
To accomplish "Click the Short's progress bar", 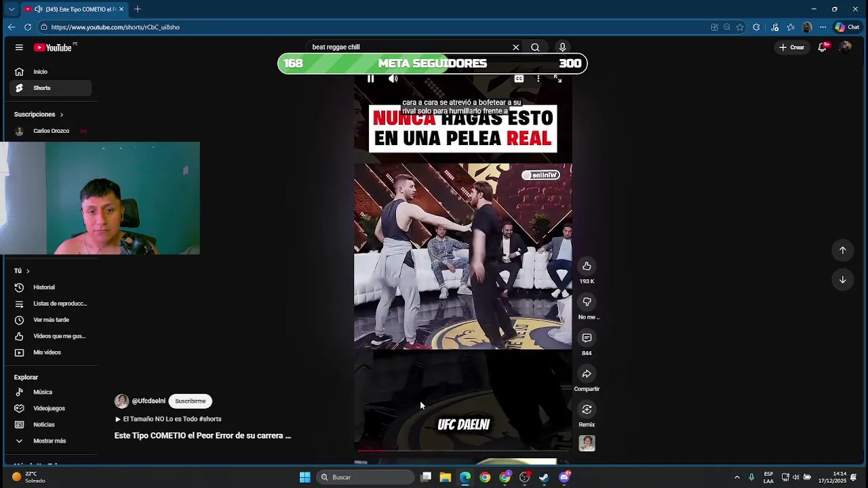I will click(x=462, y=449).
